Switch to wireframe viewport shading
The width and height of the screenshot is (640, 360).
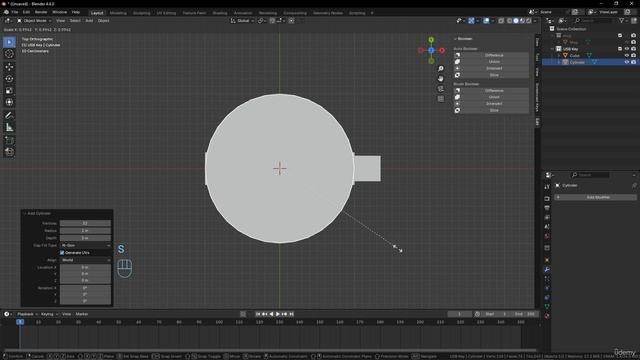coord(510,21)
